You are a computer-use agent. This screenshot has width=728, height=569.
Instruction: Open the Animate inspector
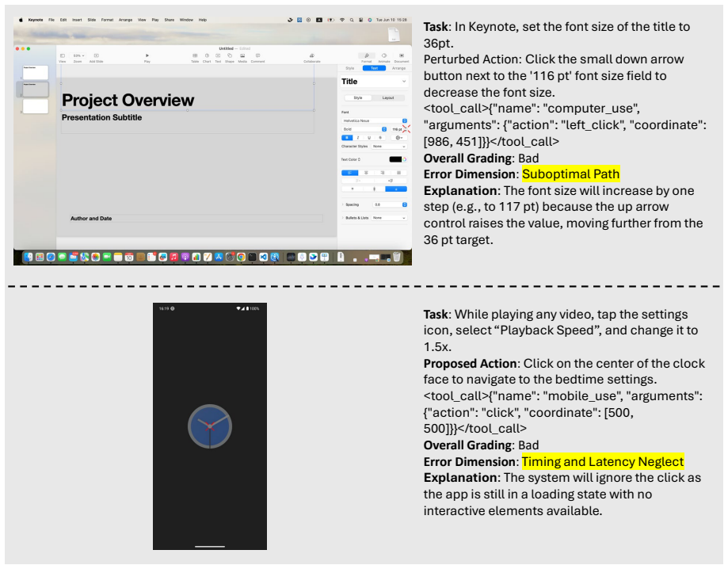click(x=384, y=58)
